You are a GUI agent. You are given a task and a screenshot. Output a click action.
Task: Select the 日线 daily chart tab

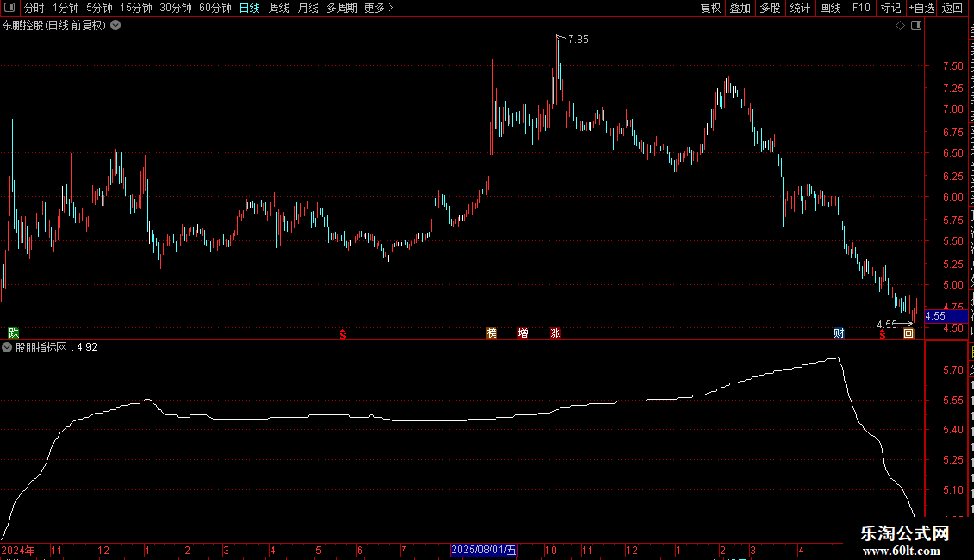[x=250, y=8]
